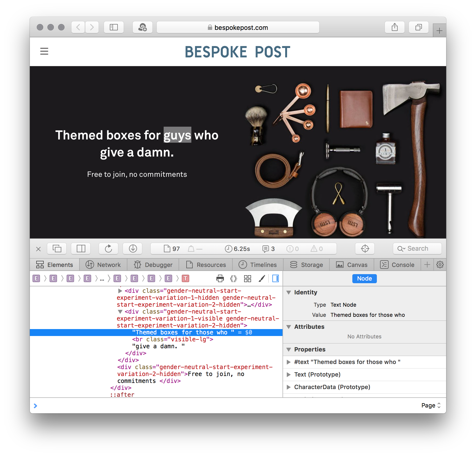Toggle the Safari sidebar button

(114, 27)
